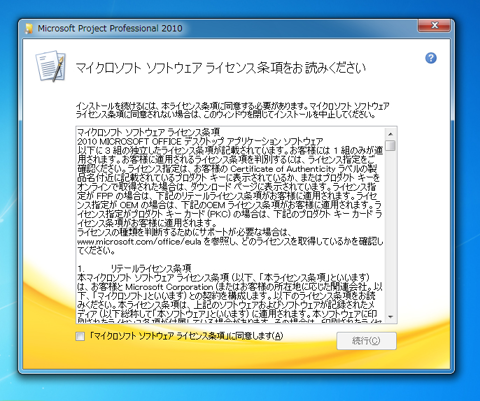Screen dimensions: 480x401
Task: Click the 続行(C) continue button
Action: [x=366, y=341]
